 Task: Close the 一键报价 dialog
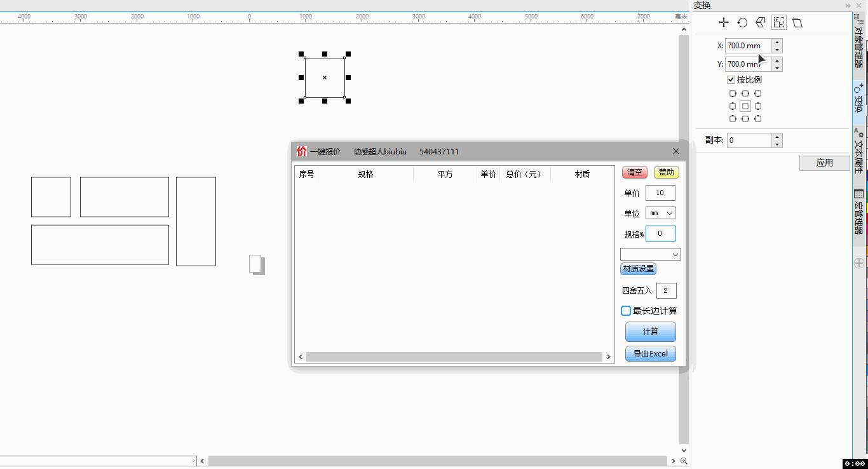(676, 151)
